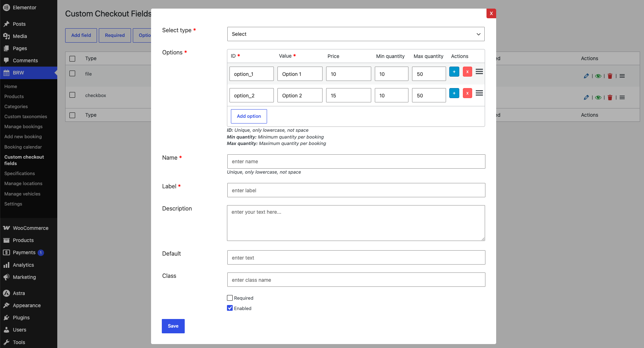This screenshot has height=348, width=644.
Task: Toggle visibility eye for file field
Action: click(x=598, y=76)
